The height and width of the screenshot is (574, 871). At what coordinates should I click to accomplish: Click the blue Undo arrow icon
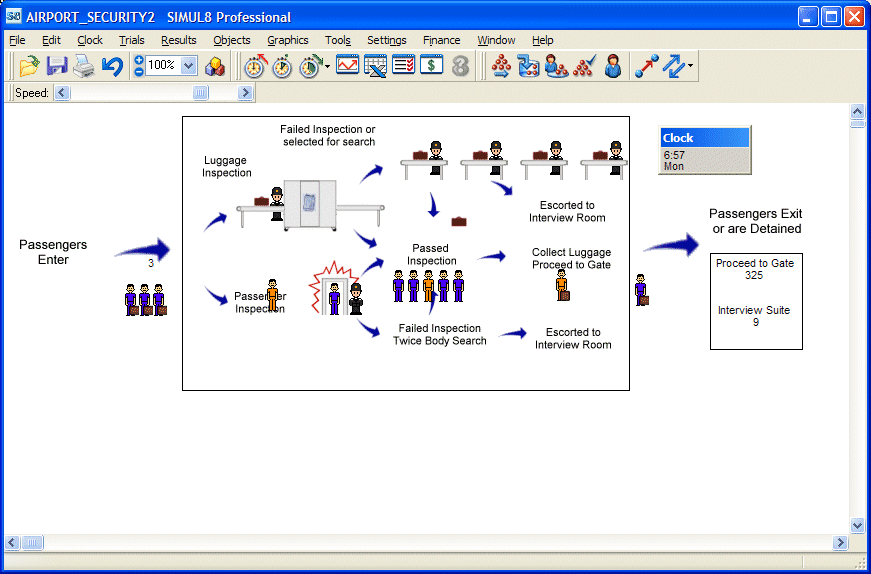pyautogui.click(x=112, y=67)
